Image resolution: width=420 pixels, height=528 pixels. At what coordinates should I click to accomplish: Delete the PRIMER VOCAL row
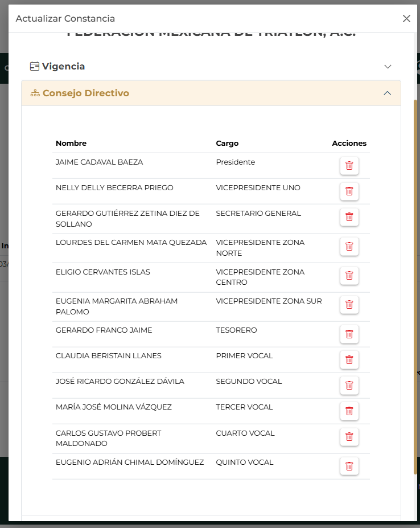tap(349, 359)
